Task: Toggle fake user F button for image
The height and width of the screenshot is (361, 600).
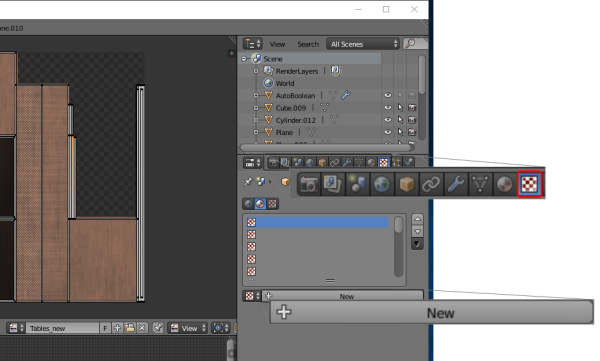Action: point(105,328)
